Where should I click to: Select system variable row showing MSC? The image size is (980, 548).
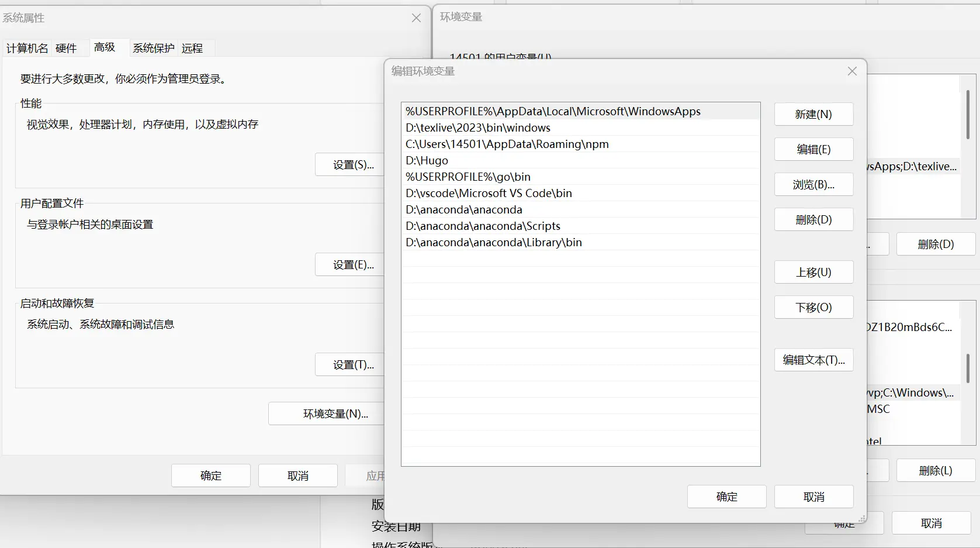[913, 409]
